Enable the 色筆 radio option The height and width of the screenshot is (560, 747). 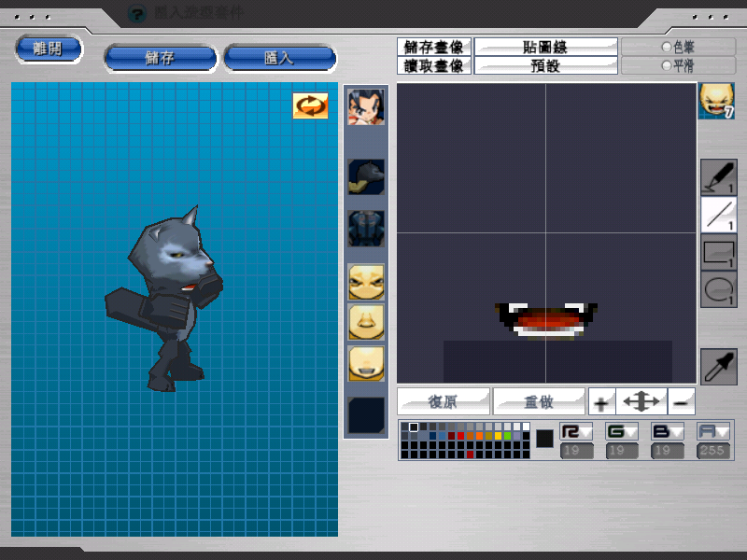pyautogui.click(x=666, y=47)
